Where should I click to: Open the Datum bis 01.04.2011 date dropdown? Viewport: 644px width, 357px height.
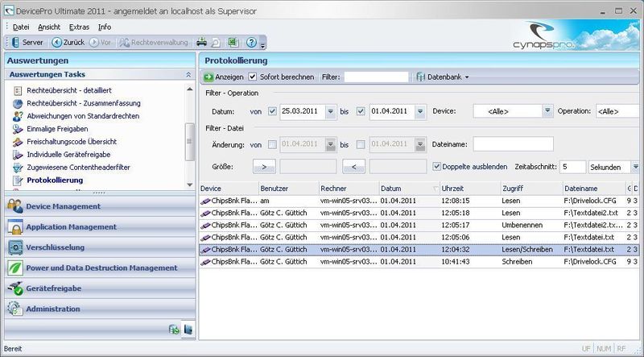[x=420, y=111]
